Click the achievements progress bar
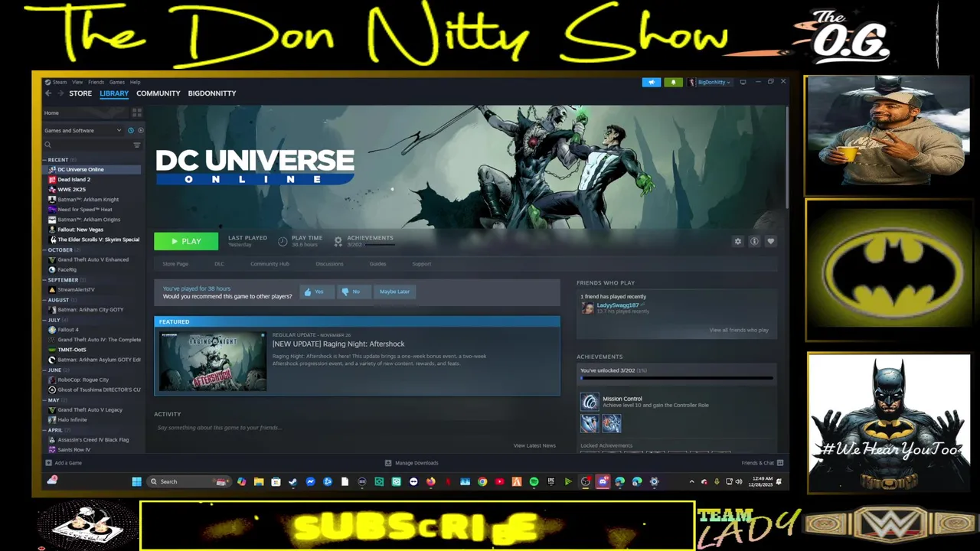 (677, 378)
